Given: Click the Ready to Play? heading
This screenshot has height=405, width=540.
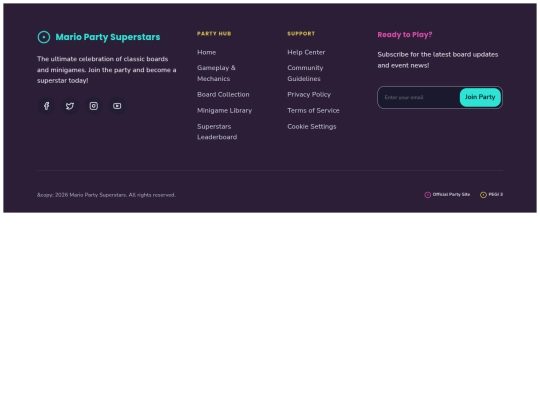Looking at the screenshot, I should pyautogui.click(x=405, y=35).
